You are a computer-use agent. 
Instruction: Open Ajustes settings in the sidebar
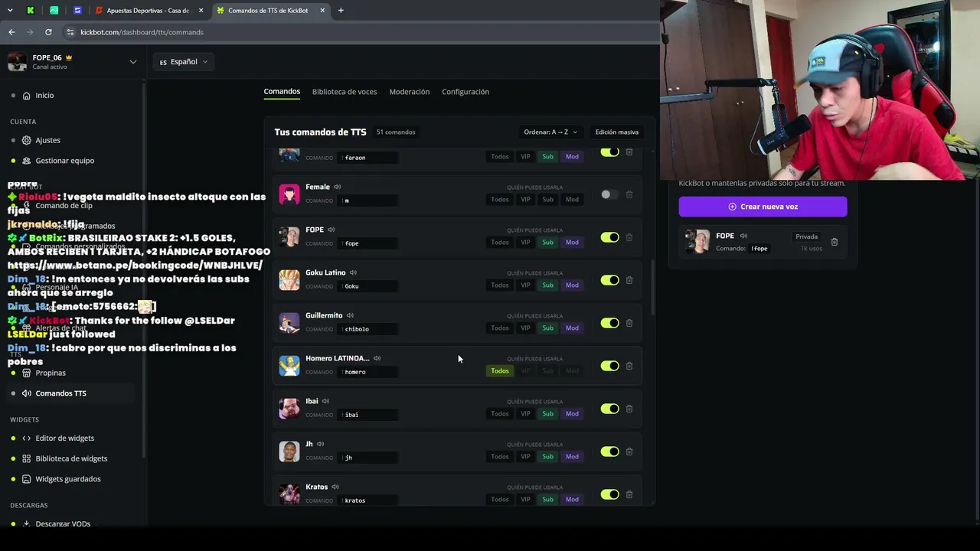click(47, 140)
